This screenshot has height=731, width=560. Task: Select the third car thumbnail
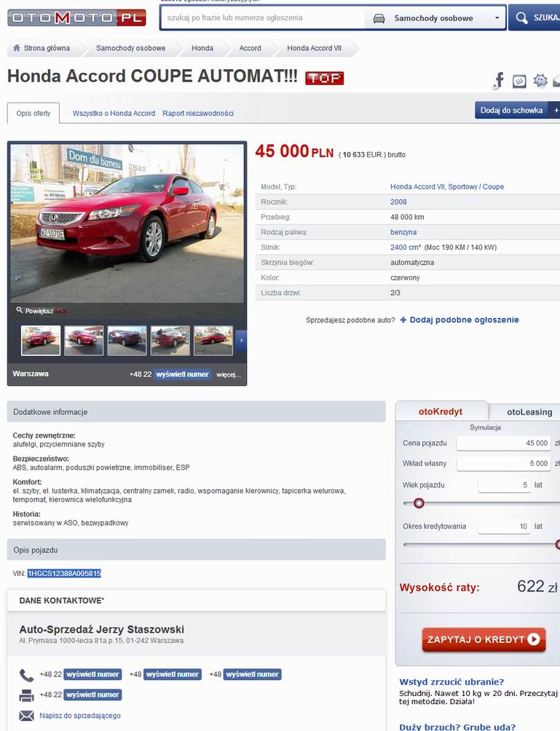click(x=127, y=340)
